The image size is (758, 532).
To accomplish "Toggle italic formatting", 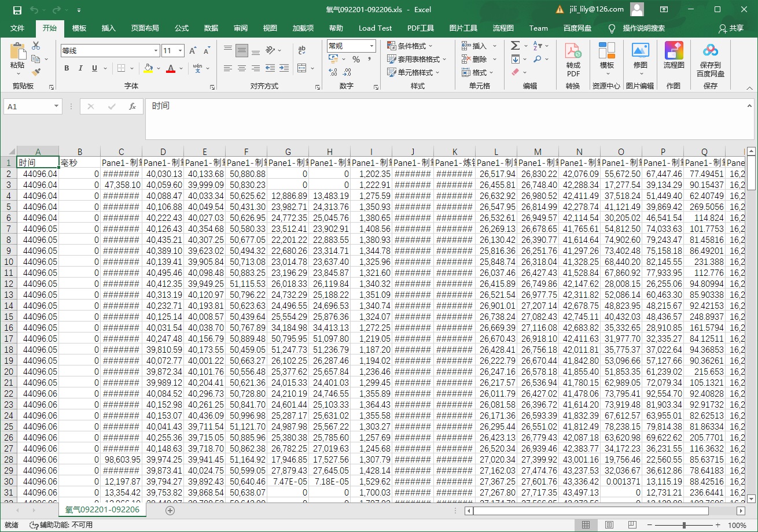I will tap(80, 68).
